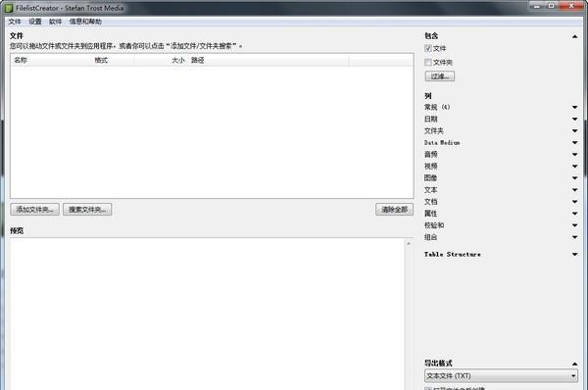Sort by the 路径 column header

point(269,60)
